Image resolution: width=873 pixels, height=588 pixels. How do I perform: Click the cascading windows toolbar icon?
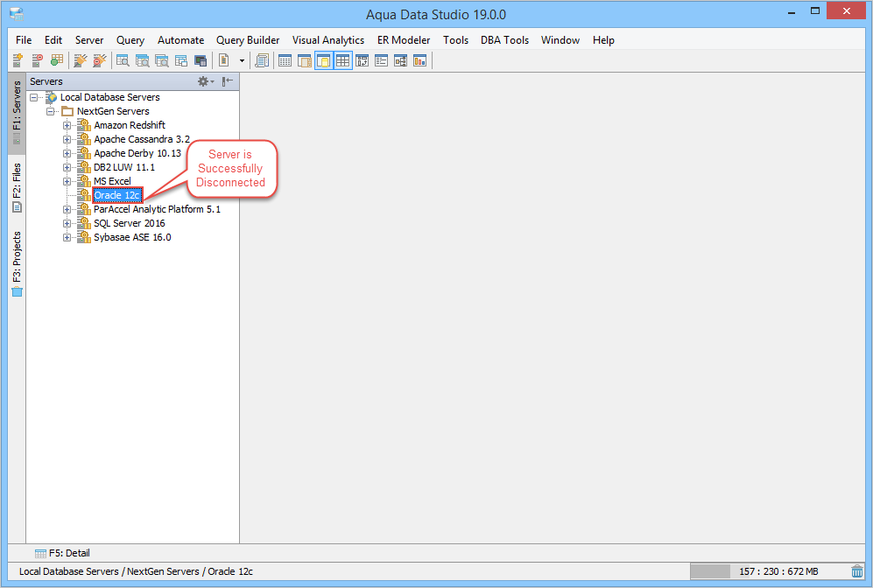(181, 60)
